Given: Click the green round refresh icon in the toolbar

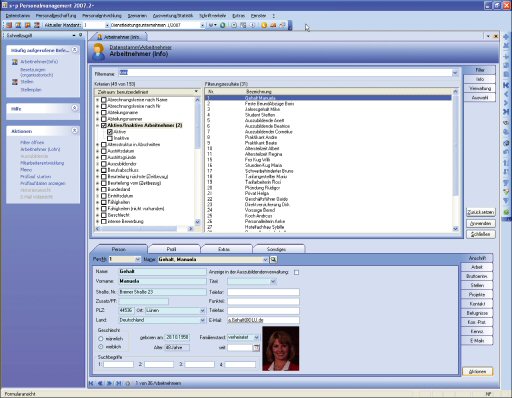Looking at the screenshot, I should [222, 25].
